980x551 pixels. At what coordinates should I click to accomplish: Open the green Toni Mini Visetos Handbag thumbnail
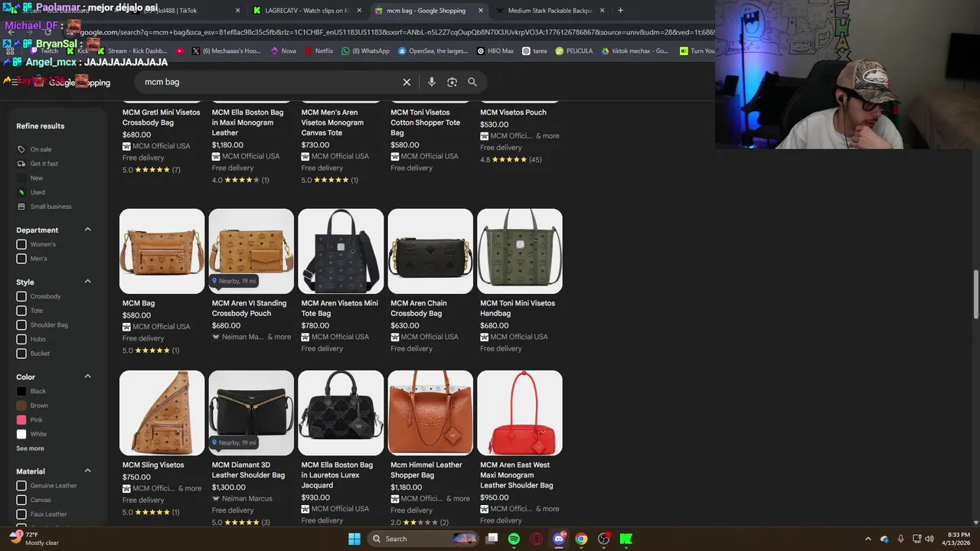[520, 251]
